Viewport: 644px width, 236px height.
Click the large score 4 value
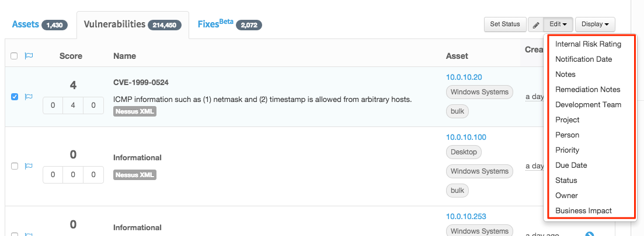coord(73,85)
